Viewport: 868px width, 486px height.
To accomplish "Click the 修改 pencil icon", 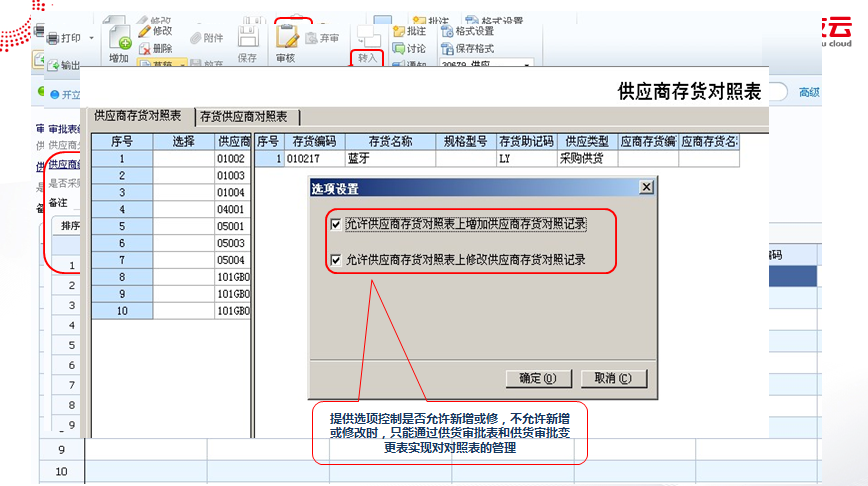I will click(144, 31).
